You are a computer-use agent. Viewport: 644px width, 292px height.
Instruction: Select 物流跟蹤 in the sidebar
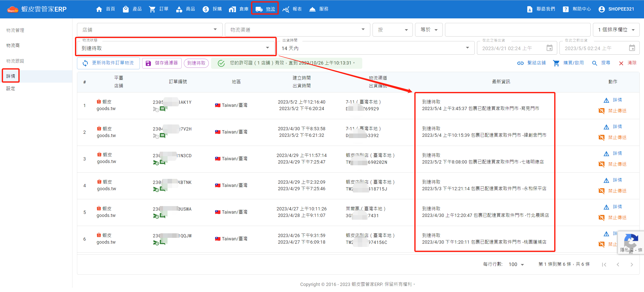15,61
